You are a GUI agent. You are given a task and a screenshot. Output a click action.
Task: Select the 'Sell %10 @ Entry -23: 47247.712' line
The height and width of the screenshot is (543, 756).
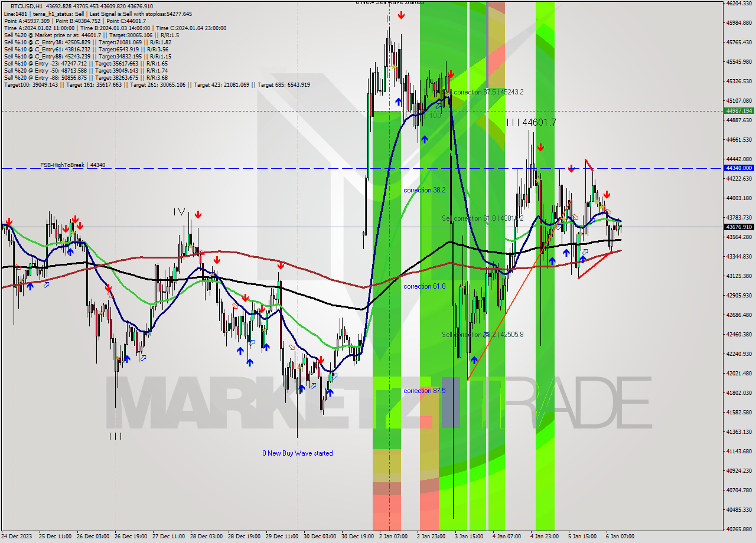point(86,63)
